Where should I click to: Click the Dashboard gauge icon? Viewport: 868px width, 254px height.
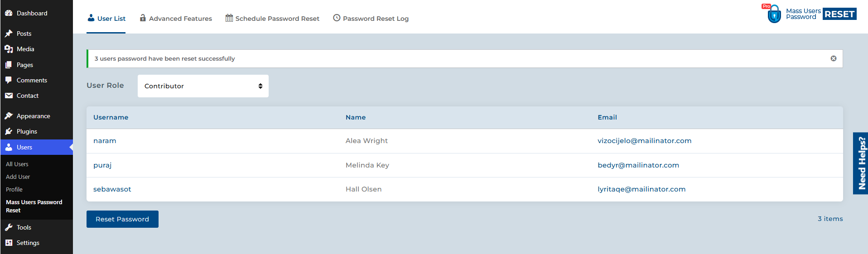pos(9,13)
